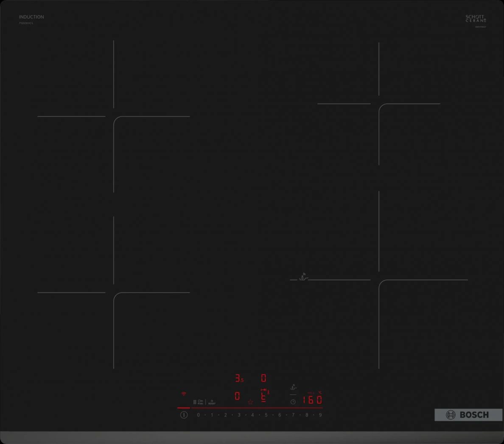Select the zone showing 3.5
504x444 pixels.
click(x=239, y=378)
